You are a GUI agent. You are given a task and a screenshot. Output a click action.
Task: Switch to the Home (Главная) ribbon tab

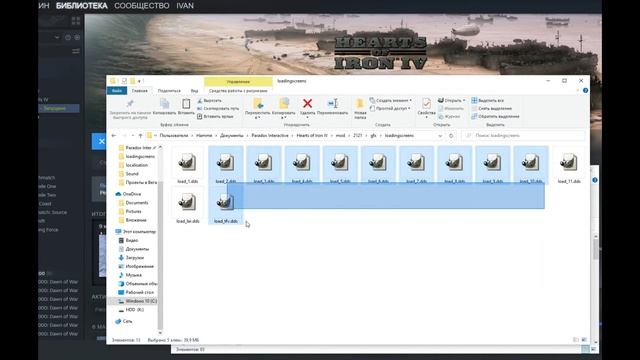tap(140, 91)
